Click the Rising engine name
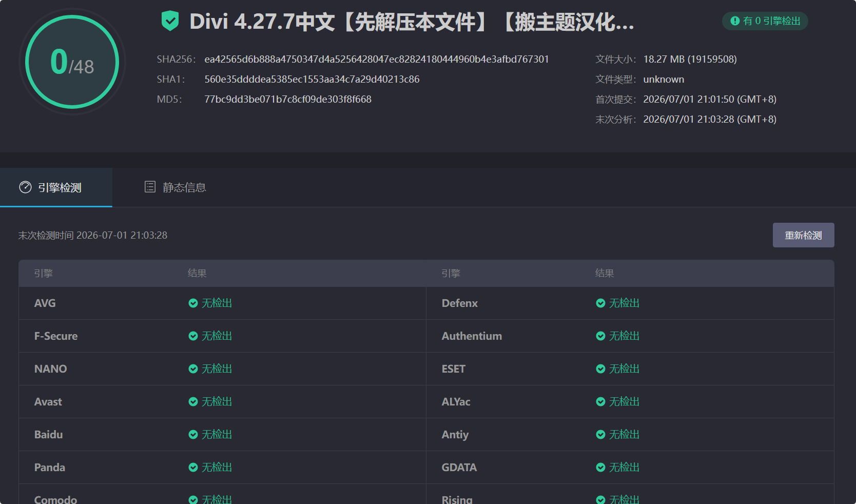Screen dimensions: 856x504 pos(457,499)
